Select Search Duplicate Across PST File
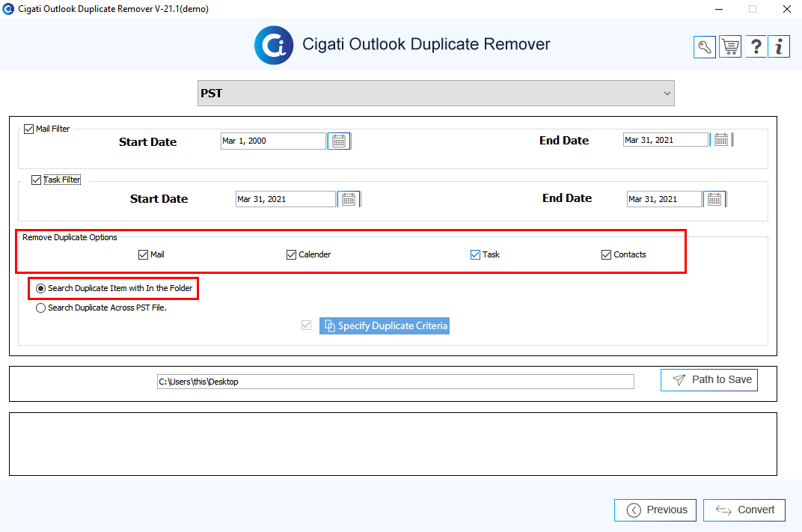 click(x=41, y=308)
